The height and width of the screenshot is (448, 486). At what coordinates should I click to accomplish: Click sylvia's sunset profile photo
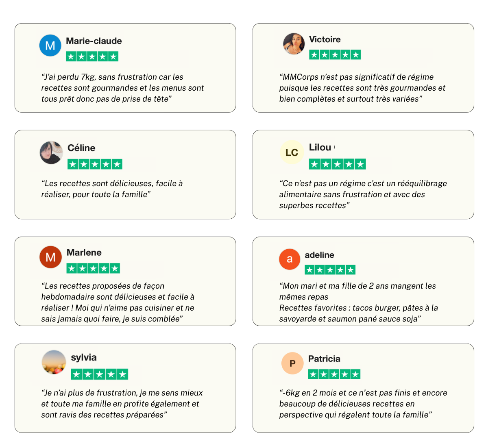point(54,362)
